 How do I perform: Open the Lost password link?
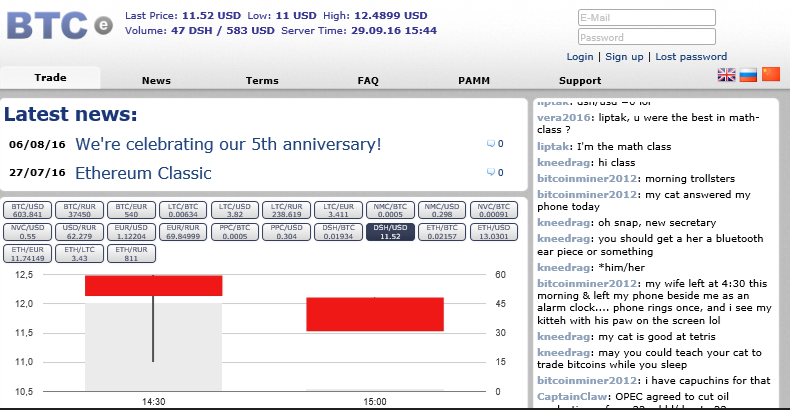[x=691, y=56]
